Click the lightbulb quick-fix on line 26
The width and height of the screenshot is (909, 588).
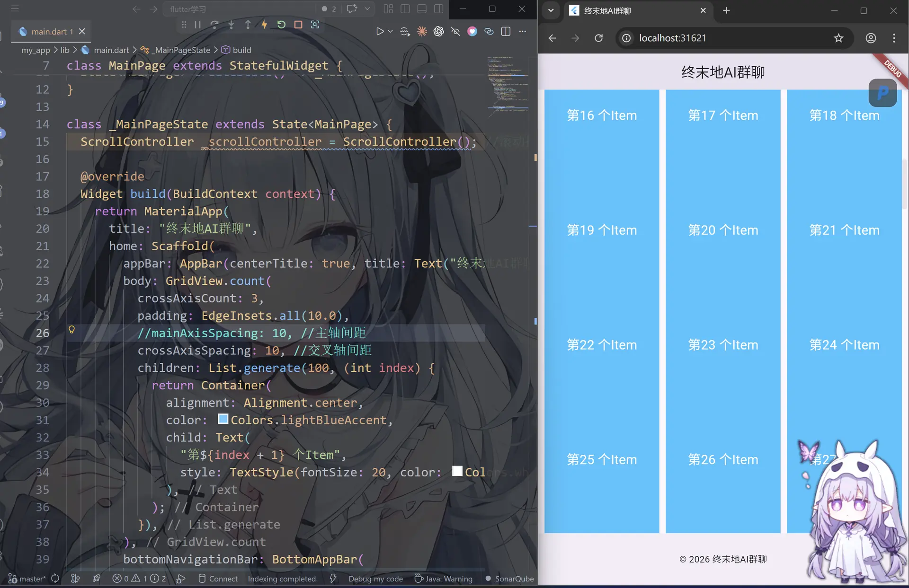71,330
